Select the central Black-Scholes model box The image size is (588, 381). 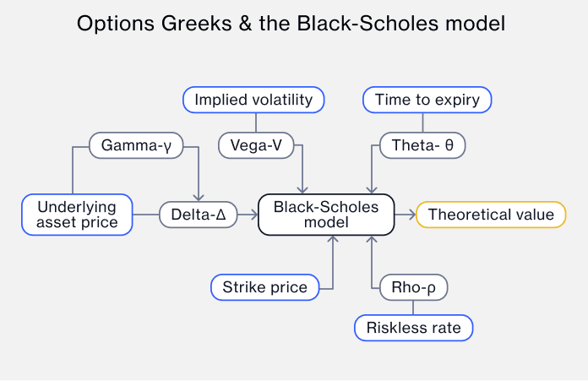[326, 215]
